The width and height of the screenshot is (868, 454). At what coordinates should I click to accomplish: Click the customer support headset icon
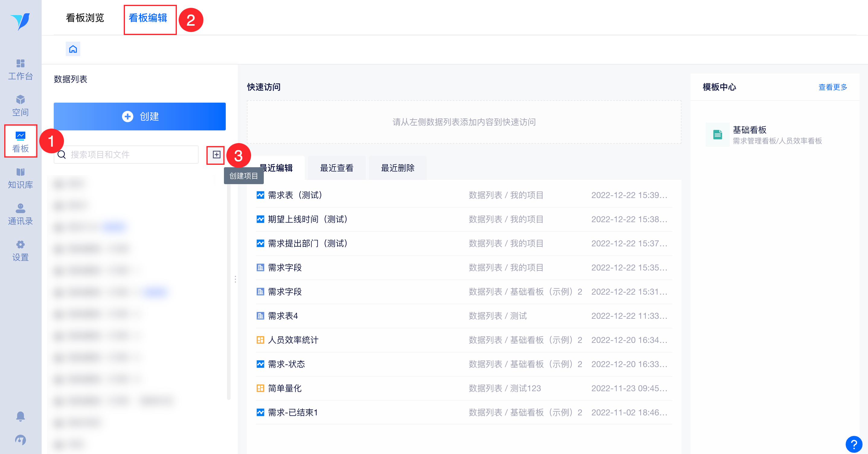click(x=20, y=440)
